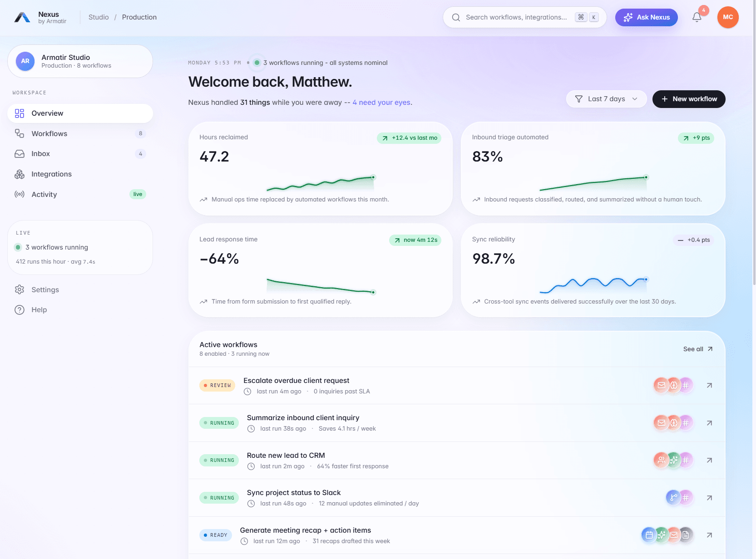Click the Integrations cubes icon
Screen dimensions: 756x559
tap(20, 174)
